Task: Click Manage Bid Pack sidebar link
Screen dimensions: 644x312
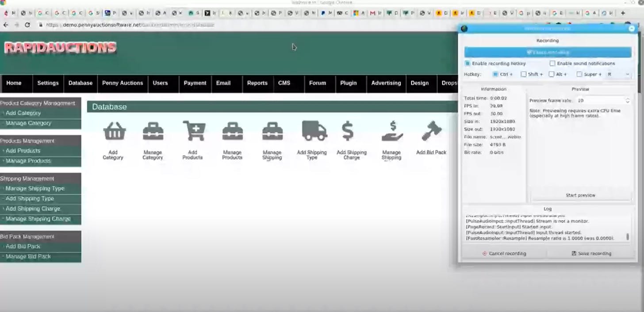Action: point(28,257)
